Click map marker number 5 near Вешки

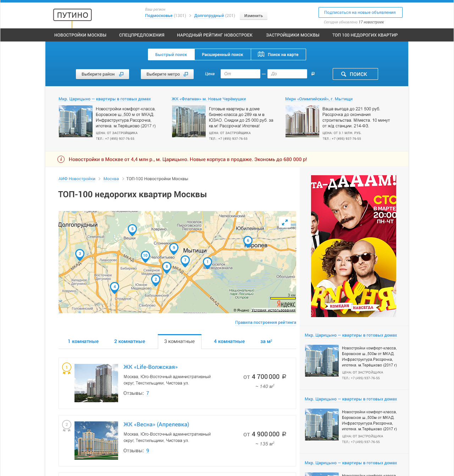tap(132, 229)
